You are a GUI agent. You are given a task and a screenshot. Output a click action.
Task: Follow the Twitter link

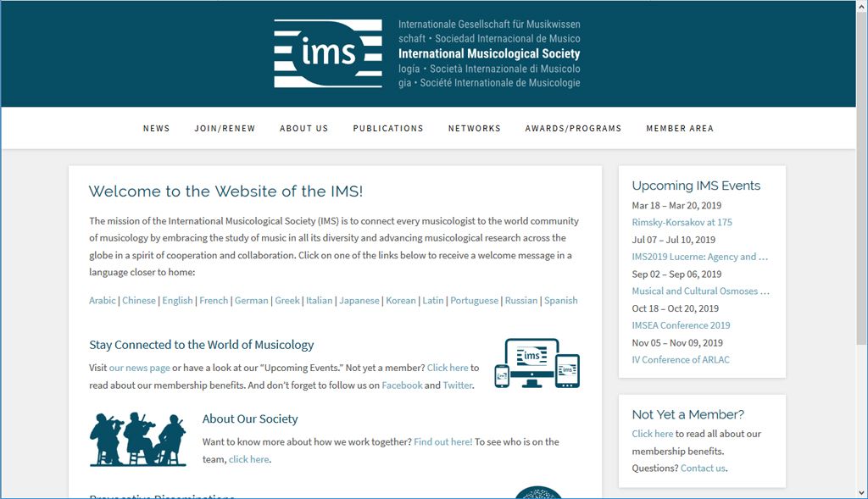click(457, 385)
